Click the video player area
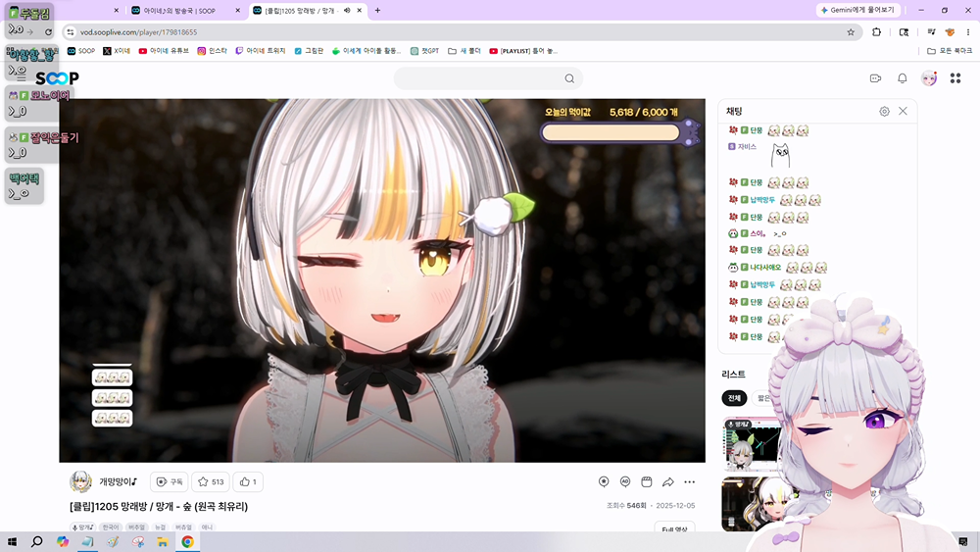 [382, 280]
